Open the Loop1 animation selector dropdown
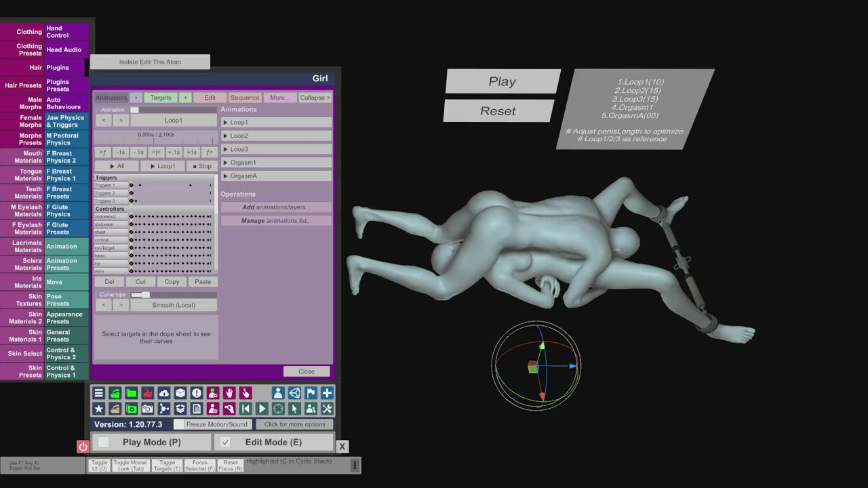The image size is (868, 488). pyautogui.click(x=173, y=121)
